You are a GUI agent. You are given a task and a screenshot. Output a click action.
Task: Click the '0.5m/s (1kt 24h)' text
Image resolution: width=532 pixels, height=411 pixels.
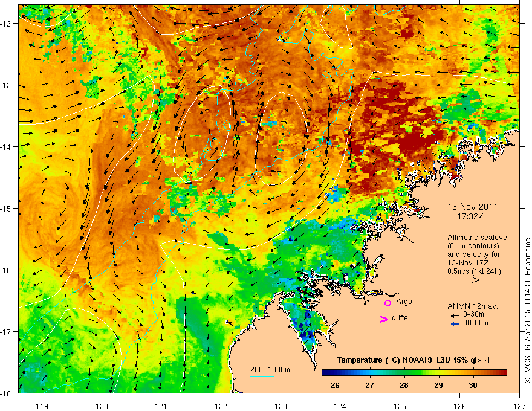[474, 271]
